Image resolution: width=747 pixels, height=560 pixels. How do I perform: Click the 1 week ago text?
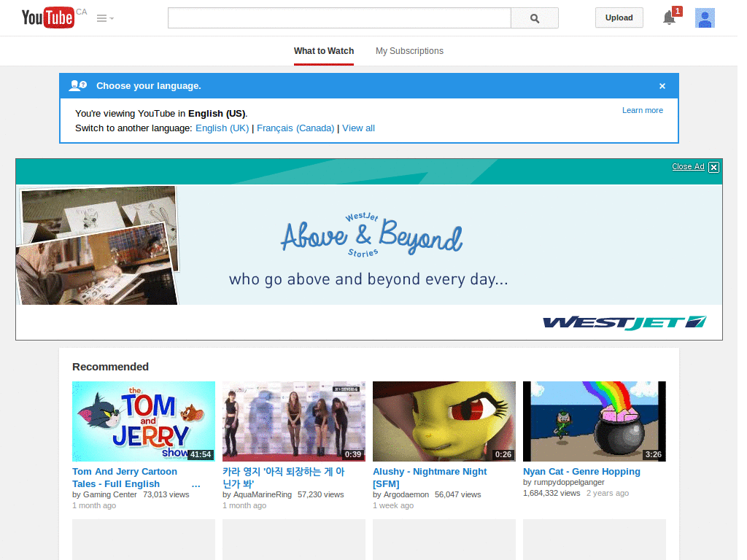tap(393, 506)
